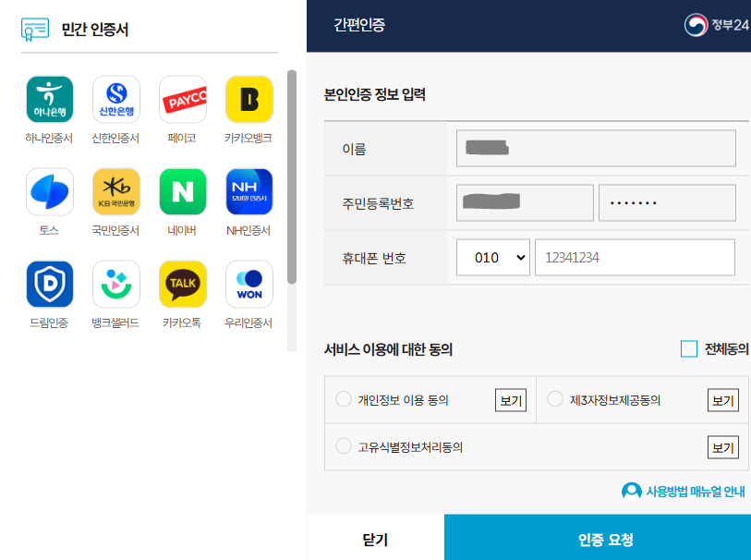Viewport: 751px width, 560px height.
Task: Choose 카카오톡 authentication
Action: point(182,284)
